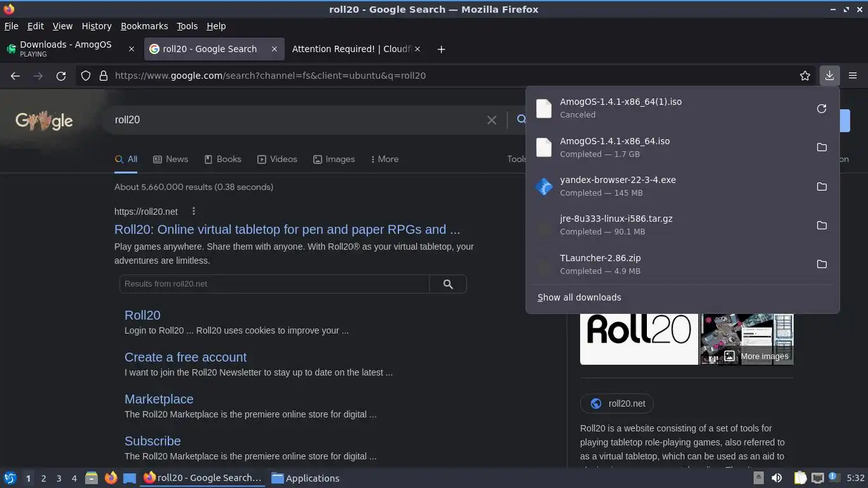
Task: Open the system start menu icon
Action: pos(10,478)
